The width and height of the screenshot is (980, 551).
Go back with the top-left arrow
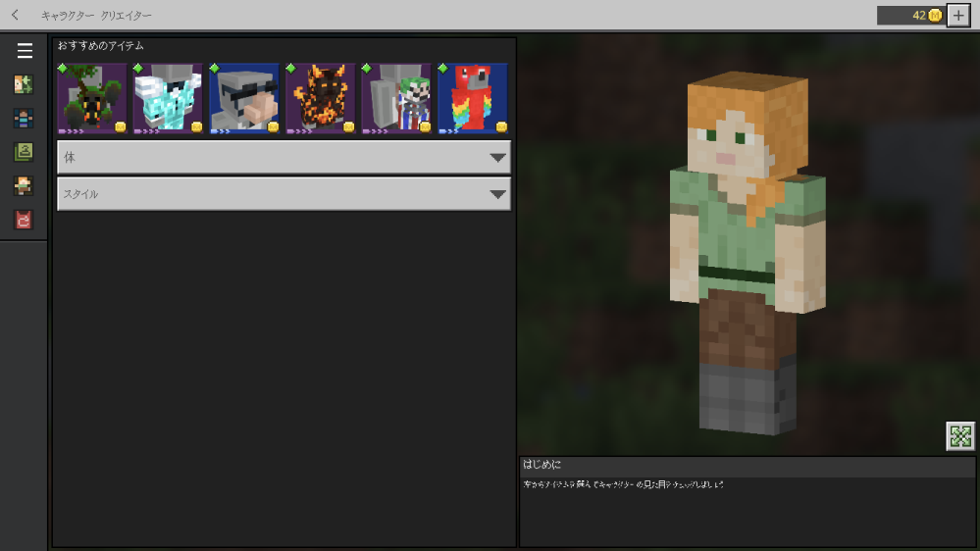15,15
